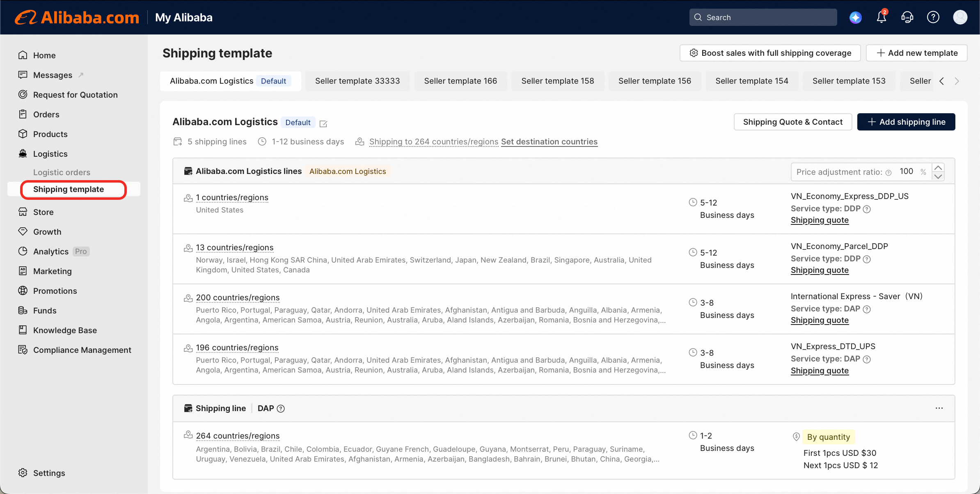
Task: Click the Search input field
Action: [x=763, y=17]
